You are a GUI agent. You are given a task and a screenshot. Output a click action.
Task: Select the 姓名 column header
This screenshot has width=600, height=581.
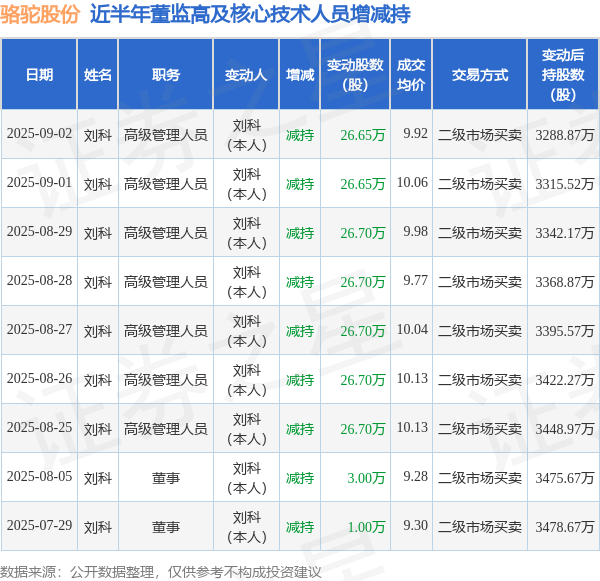click(x=98, y=75)
